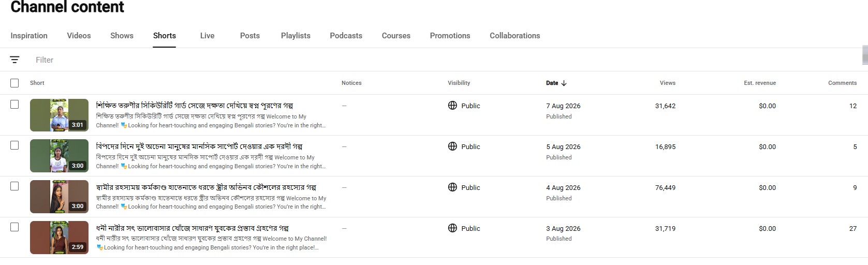The width and height of the screenshot is (868, 265).
Task: Go to the Collaborations tab
Action: pos(514,36)
